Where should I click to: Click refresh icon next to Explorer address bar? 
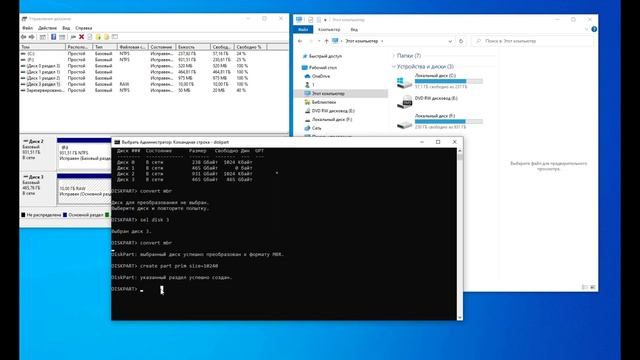[461, 41]
